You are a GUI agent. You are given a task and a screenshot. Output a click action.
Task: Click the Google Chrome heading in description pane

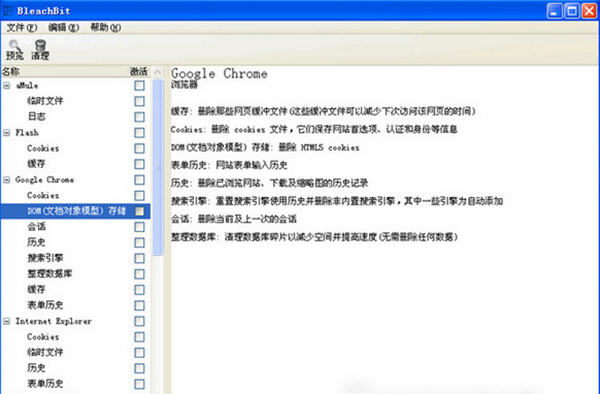[x=219, y=74]
